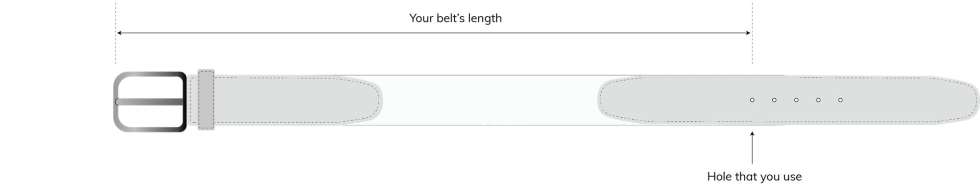The height and width of the screenshot is (190, 980).
Task: Click the last belt hole nearest the tip
Action: (840, 100)
